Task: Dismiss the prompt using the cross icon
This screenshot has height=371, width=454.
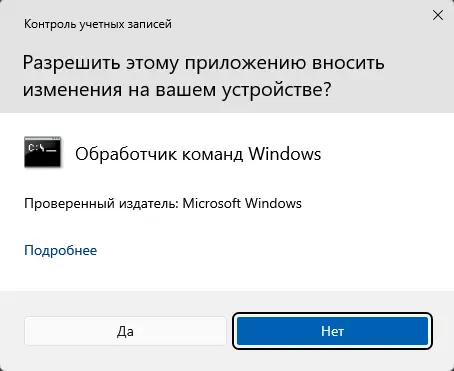Action: 438,15
